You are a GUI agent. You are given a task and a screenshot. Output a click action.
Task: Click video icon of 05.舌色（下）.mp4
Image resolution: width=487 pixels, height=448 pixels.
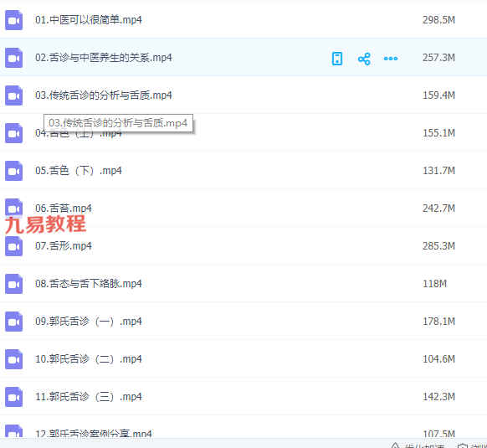coord(13,171)
